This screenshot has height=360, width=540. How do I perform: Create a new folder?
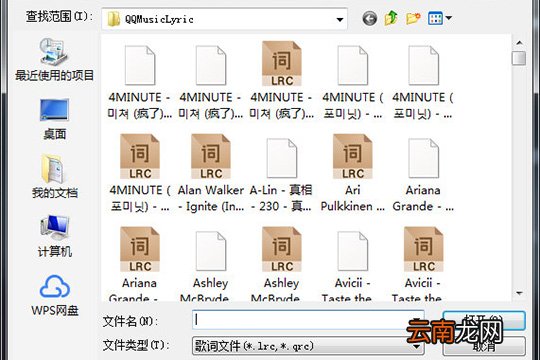(x=413, y=18)
